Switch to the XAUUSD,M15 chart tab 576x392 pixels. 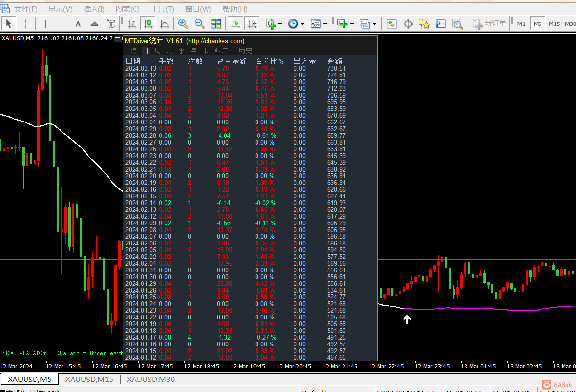89,379
